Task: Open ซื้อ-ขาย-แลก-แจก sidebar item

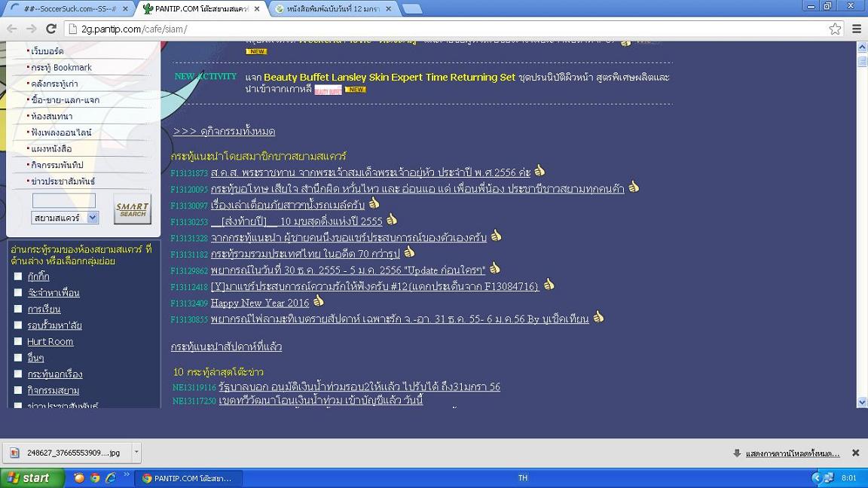Action: tap(65, 99)
